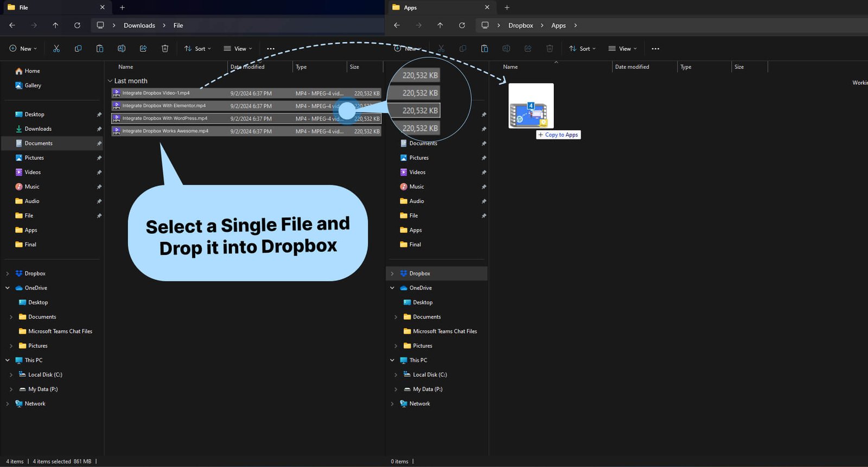Add new tab in File window

122,8
